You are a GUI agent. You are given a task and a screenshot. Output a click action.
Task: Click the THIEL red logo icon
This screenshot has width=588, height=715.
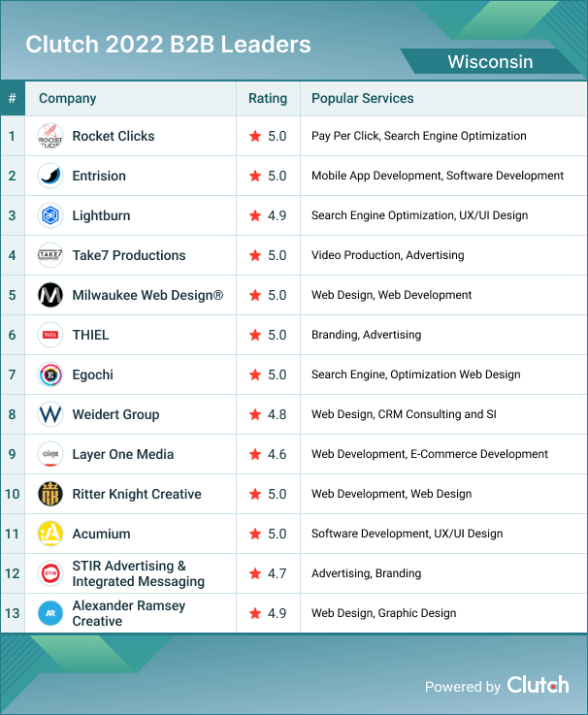click(x=50, y=336)
